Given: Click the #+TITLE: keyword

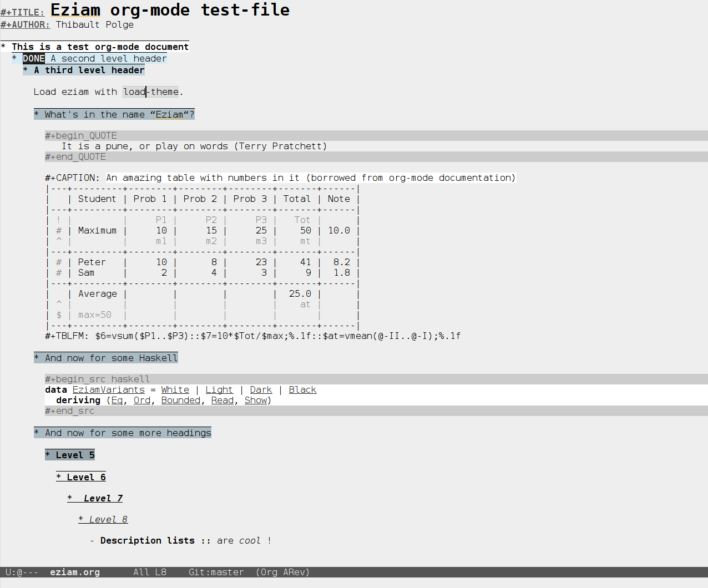Looking at the screenshot, I should point(22,12).
